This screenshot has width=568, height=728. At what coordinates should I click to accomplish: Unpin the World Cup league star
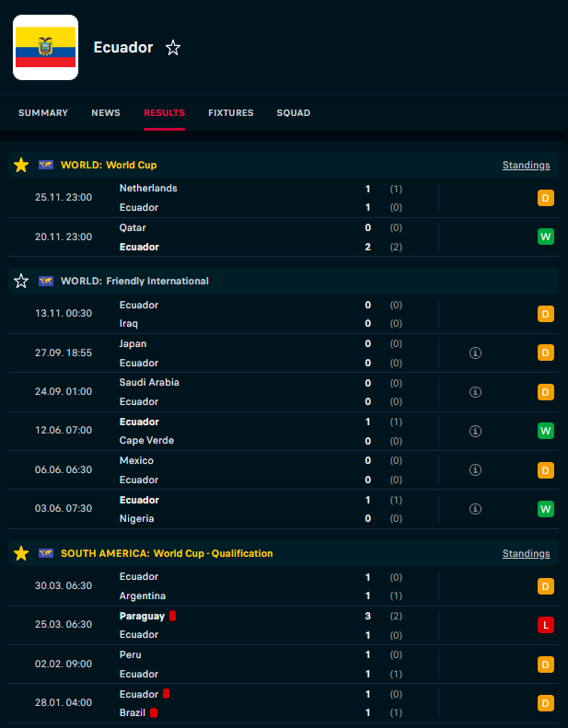coord(21,166)
